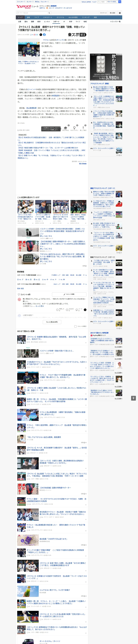Select the トップ navigation tab
Viewport: 138px width, 644px height.
[x=20, y=17]
